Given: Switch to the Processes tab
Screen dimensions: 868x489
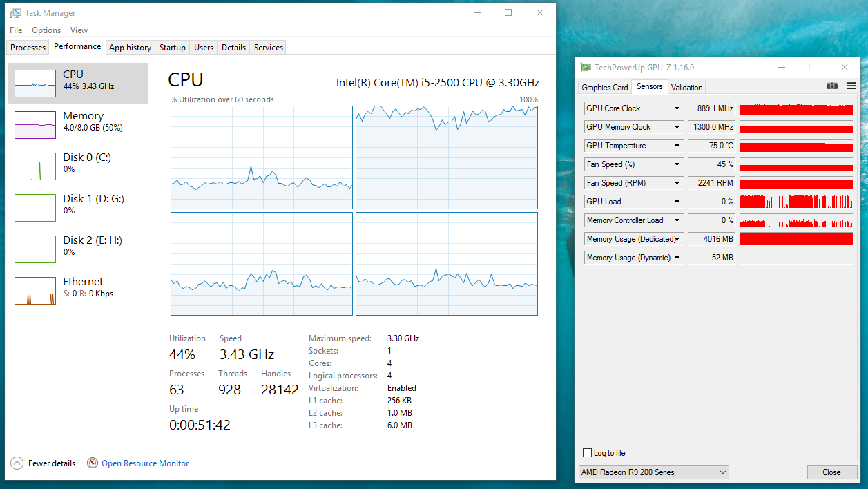Looking at the screenshot, I should pyautogui.click(x=28, y=48).
